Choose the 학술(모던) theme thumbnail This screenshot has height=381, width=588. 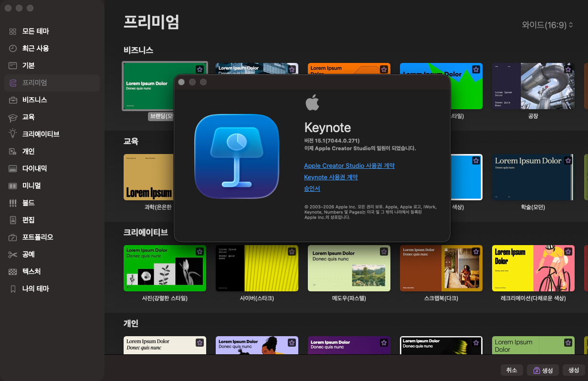pos(533,177)
